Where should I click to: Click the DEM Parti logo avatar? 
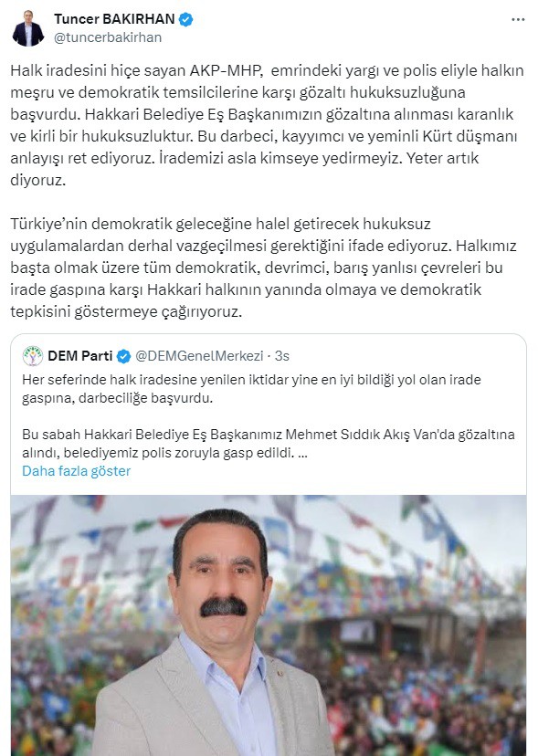click(x=33, y=356)
